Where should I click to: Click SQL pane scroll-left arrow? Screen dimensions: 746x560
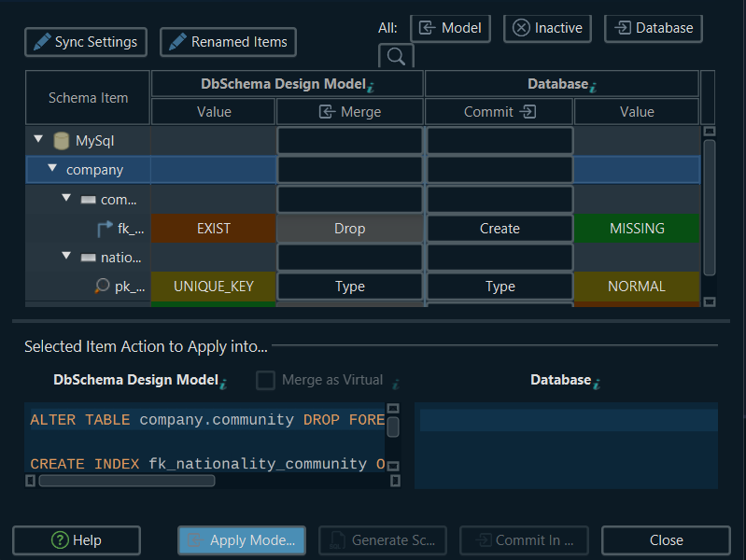31,481
